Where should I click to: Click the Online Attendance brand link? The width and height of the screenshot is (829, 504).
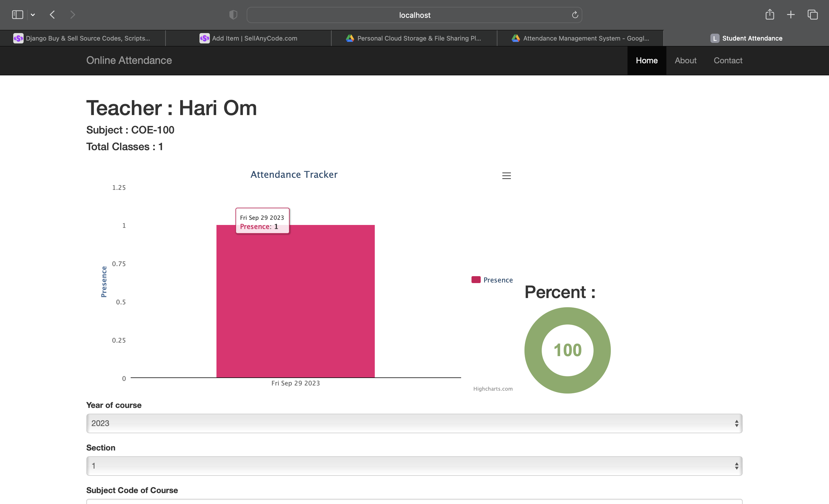pos(129,60)
